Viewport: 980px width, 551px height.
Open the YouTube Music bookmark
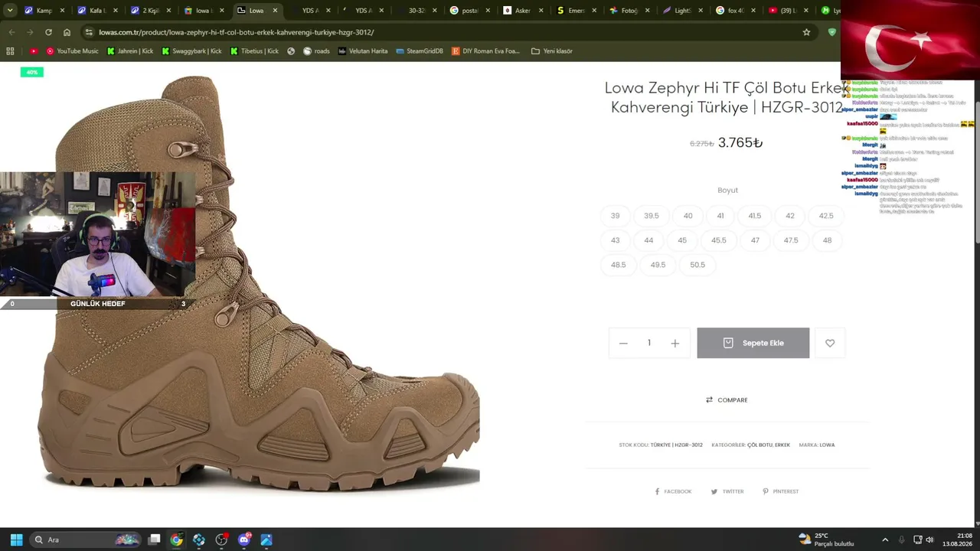73,51
